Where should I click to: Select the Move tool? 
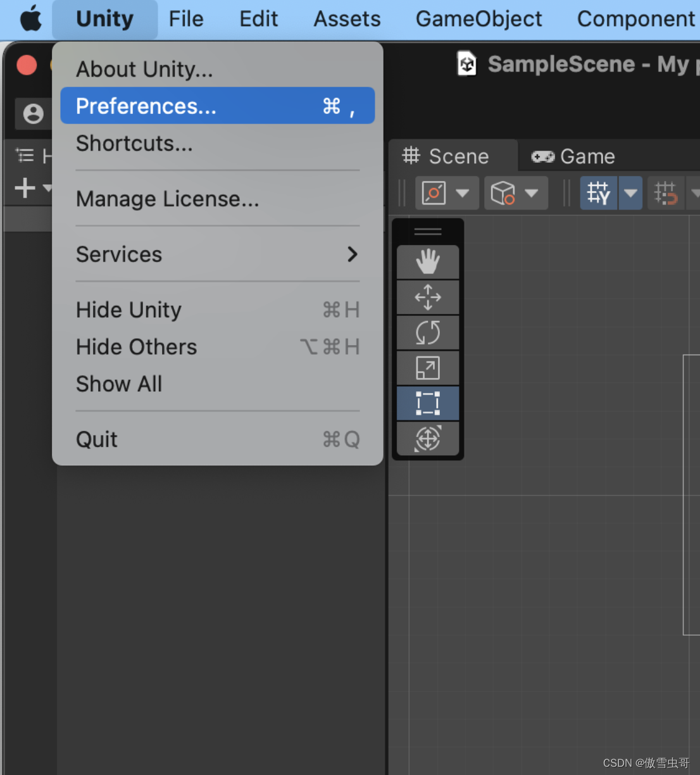click(x=428, y=297)
